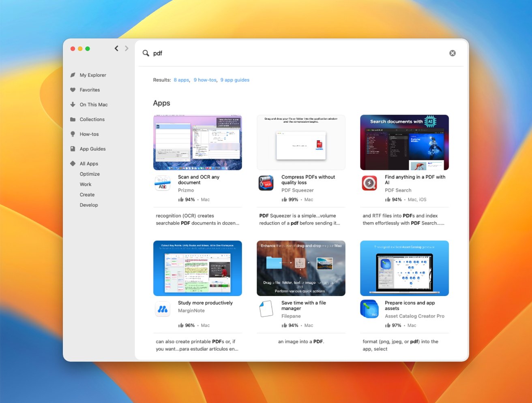This screenshot has width=532, height=403.
Task: Open Favorites in the sidebar
Action: coord(90,90)
